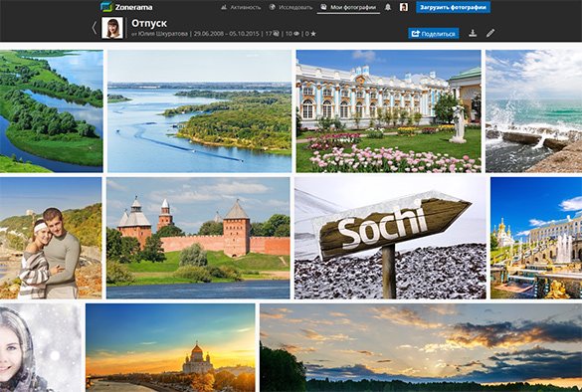The width and height of the screenshot is (582, 392).
Task: Edit the album with pencil icon
Action: tap(490, 33)
